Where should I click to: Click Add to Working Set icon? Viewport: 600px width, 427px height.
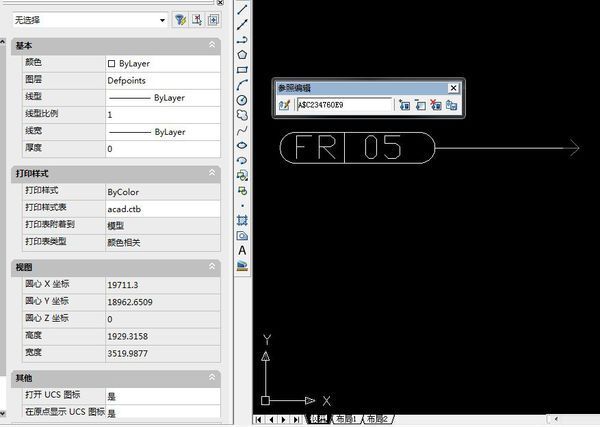[x=404, y=104]
